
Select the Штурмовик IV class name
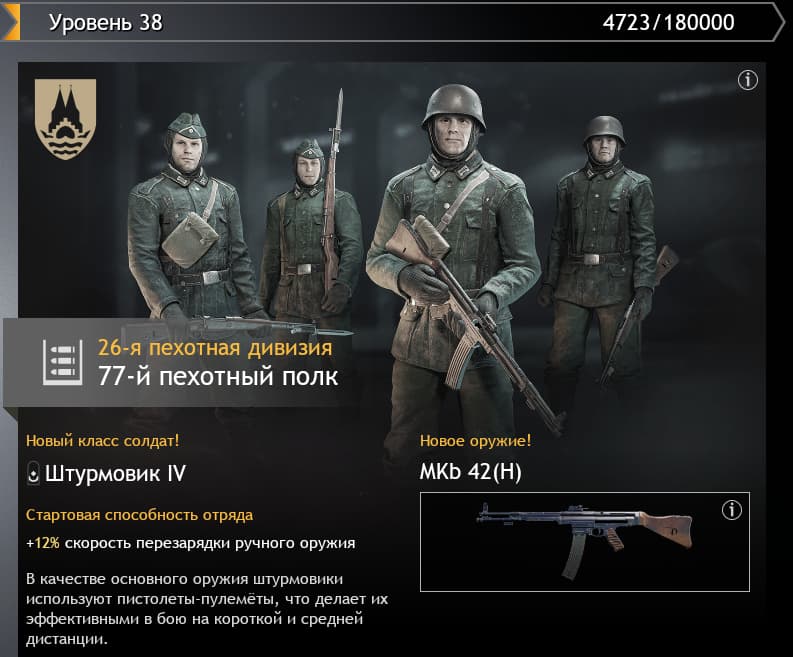115,474
